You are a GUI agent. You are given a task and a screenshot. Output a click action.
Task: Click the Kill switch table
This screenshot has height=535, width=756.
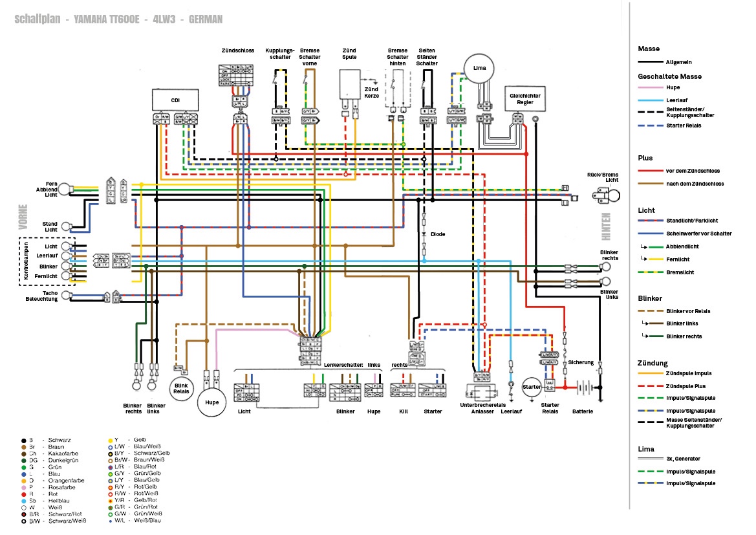click(403, 390)
